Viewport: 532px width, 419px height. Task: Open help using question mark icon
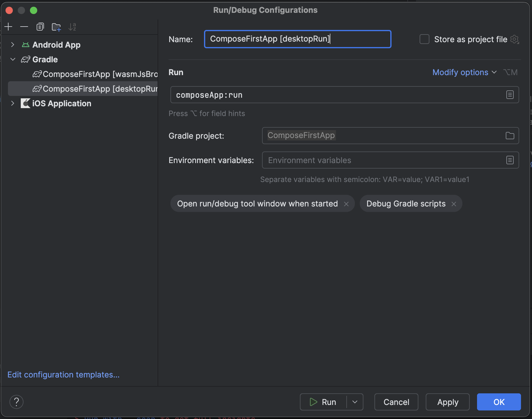click(x=16, y=402)
